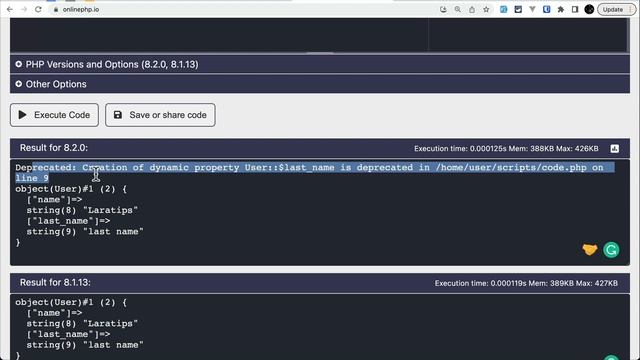Install page as app from address bar
640x360 pixels.
click(443, 9)
